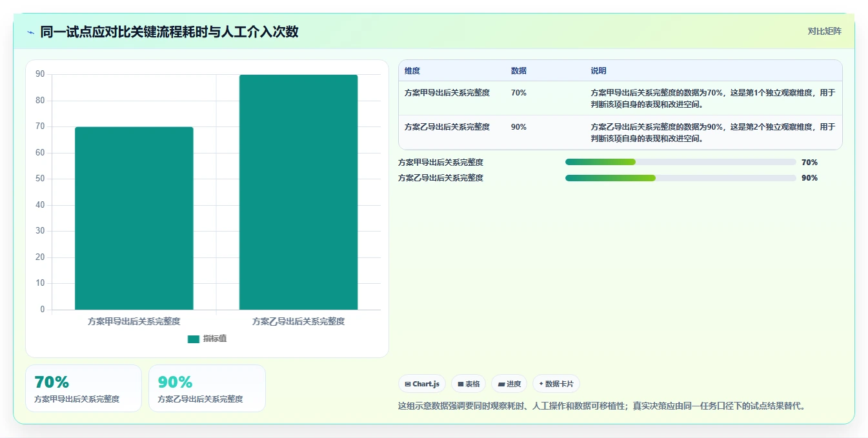Click the y-axis value 0
Screen dimensions: 868x438
[43, 309]
